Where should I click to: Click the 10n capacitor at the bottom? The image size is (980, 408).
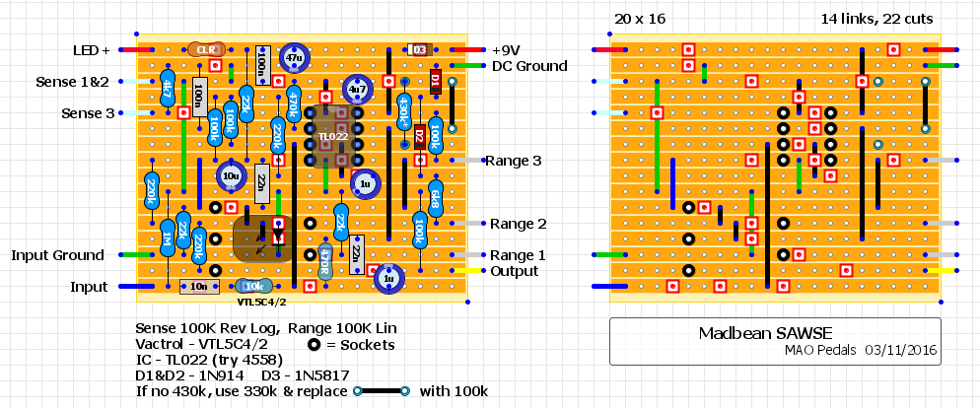199,287
